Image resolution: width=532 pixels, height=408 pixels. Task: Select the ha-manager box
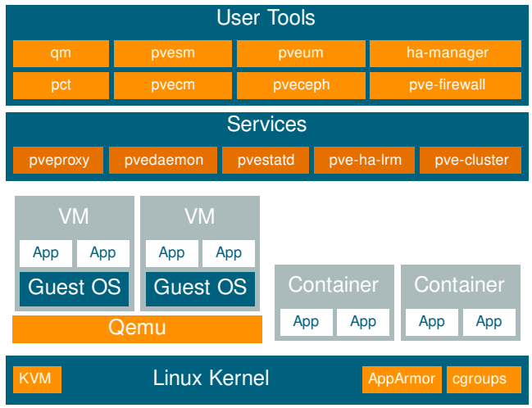point(445,53)
